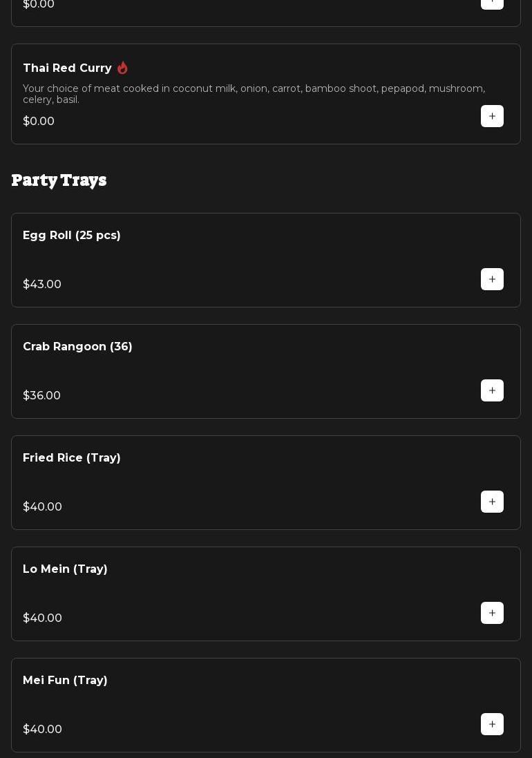Click the Party Trays section heading
The width and height of the screenshot is (532, 758).
pyautogui.click(x=59, y=180)
